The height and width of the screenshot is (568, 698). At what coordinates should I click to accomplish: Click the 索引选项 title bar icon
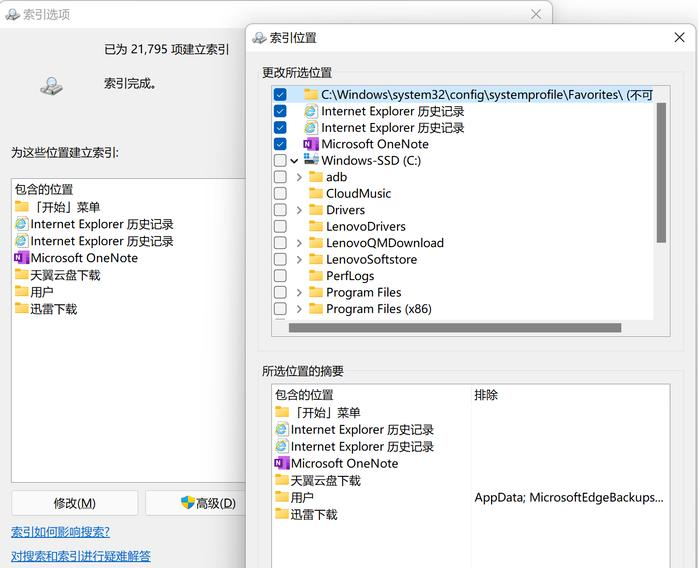pyautogui.click(x=12, y=15)
